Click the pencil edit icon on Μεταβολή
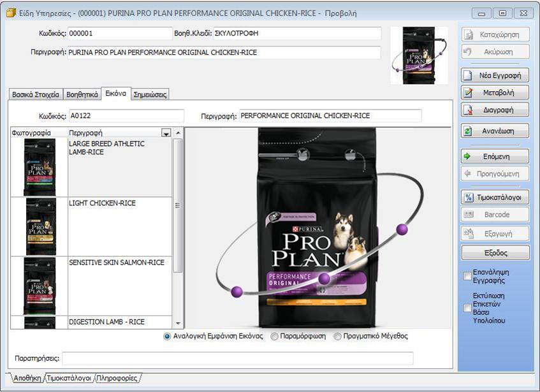The height and width of the screenshot is (392, 540). click(x=468, y=92)
